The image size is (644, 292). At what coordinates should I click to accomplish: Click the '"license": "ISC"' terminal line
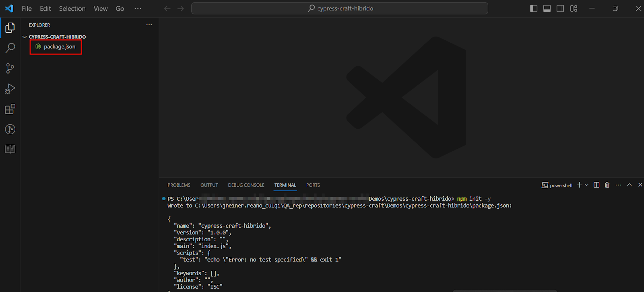tap(198, 287)
